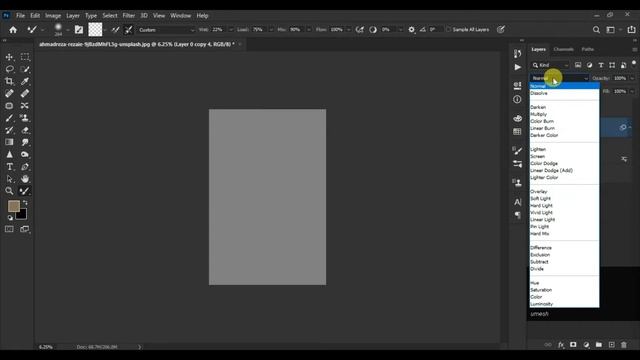Select the Horizontal Type tool
This screenshot has width=640, height=360.
pos(9,167)
